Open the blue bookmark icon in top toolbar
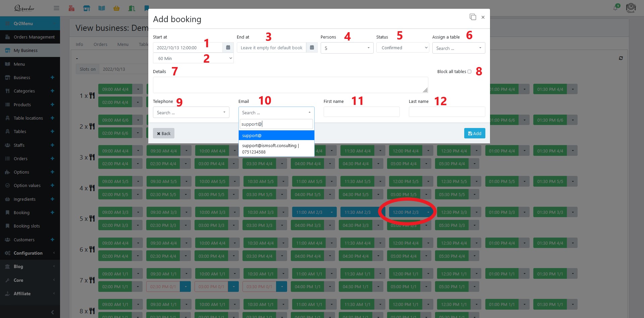 [x=146, y=8]
